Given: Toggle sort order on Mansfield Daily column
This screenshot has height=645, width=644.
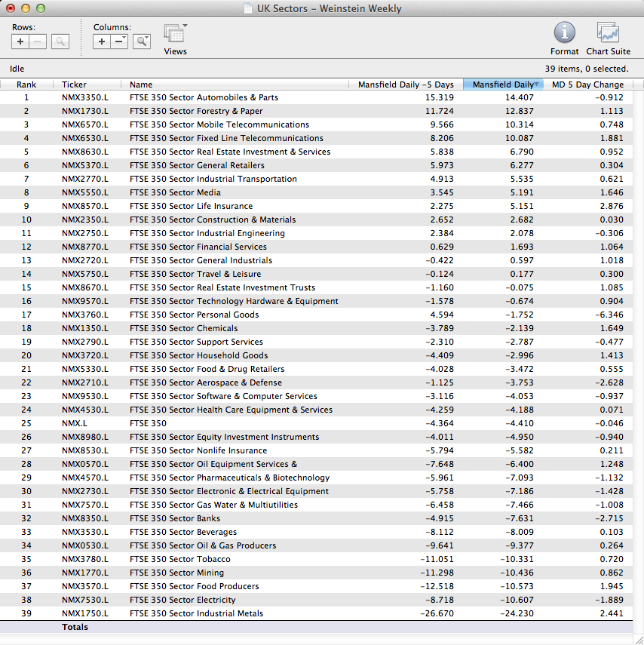Looking at the screenshot, I should [x=503, y=84].
